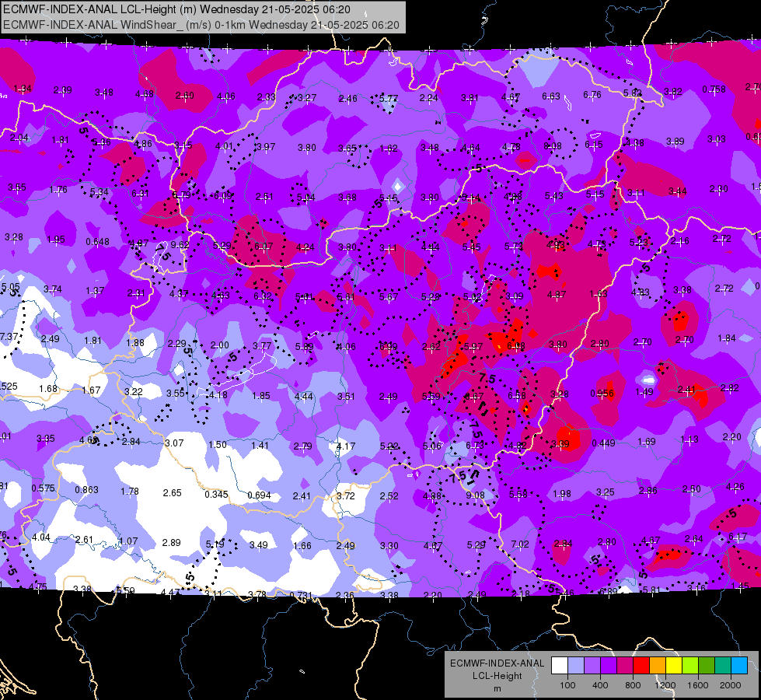Click the legend value label 1600

pos(698,685)
